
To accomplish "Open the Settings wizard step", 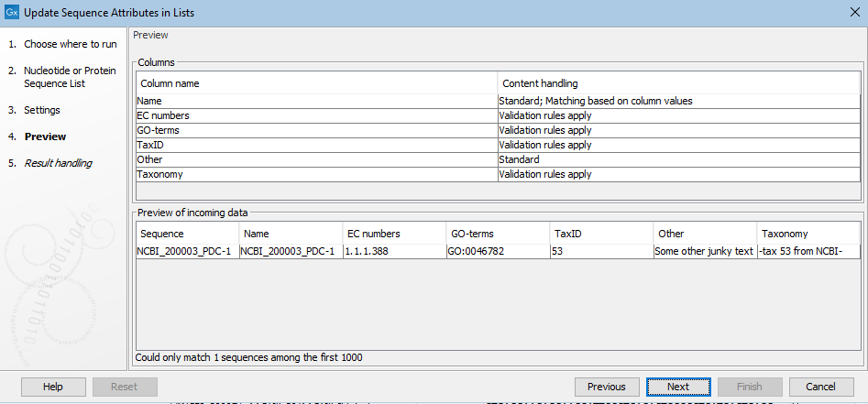I will coord(42,110).
